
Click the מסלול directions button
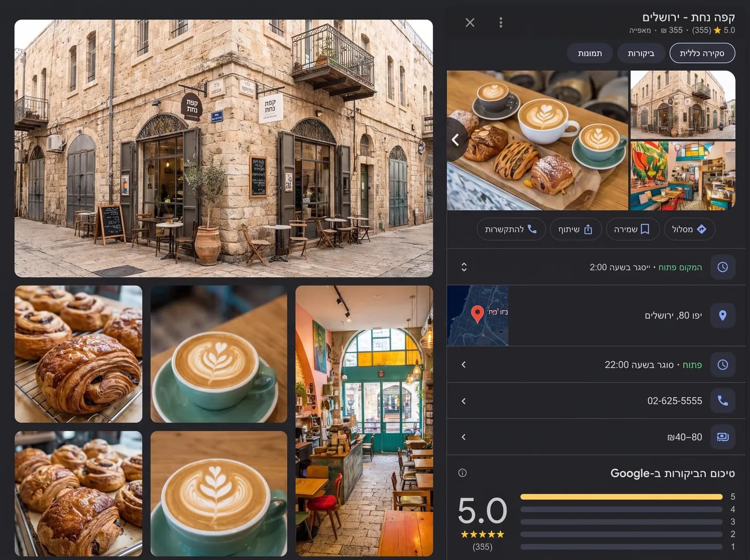click(689, 229)
